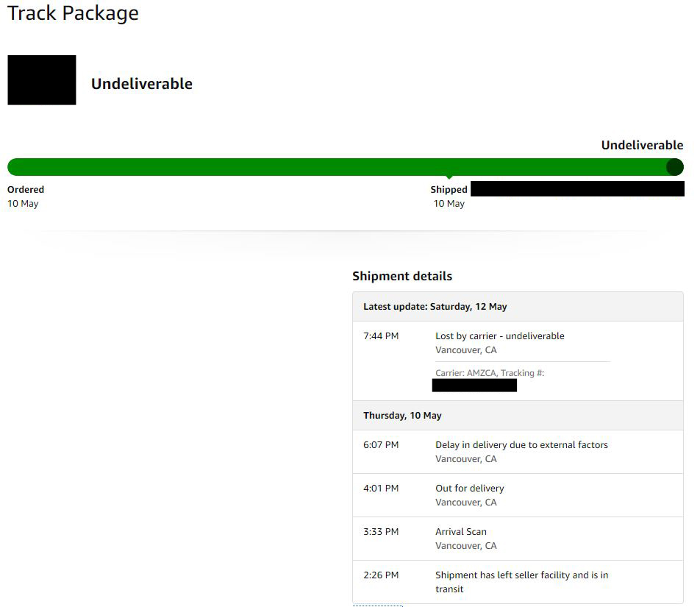Click the AMZCA carrier tracking number

474,384
